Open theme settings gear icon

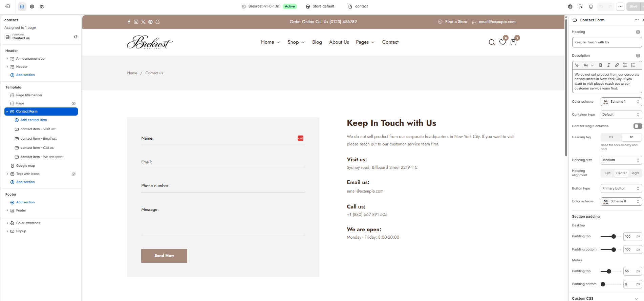[x=32, y=6]
